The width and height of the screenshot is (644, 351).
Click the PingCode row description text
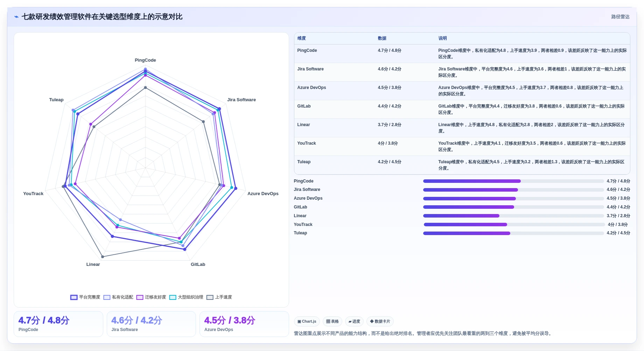[532, 54]
